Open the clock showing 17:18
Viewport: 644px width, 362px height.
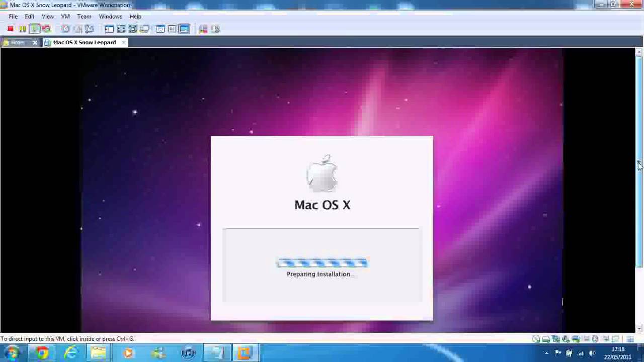(618, 353)
